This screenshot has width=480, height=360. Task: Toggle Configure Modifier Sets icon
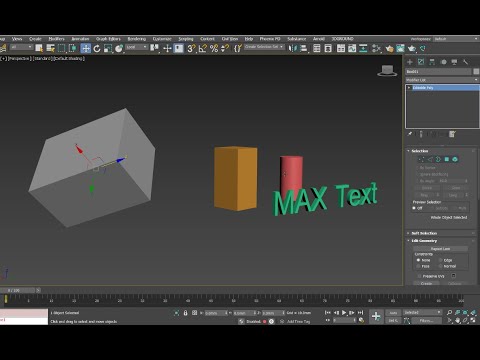(x=452, y=134)
